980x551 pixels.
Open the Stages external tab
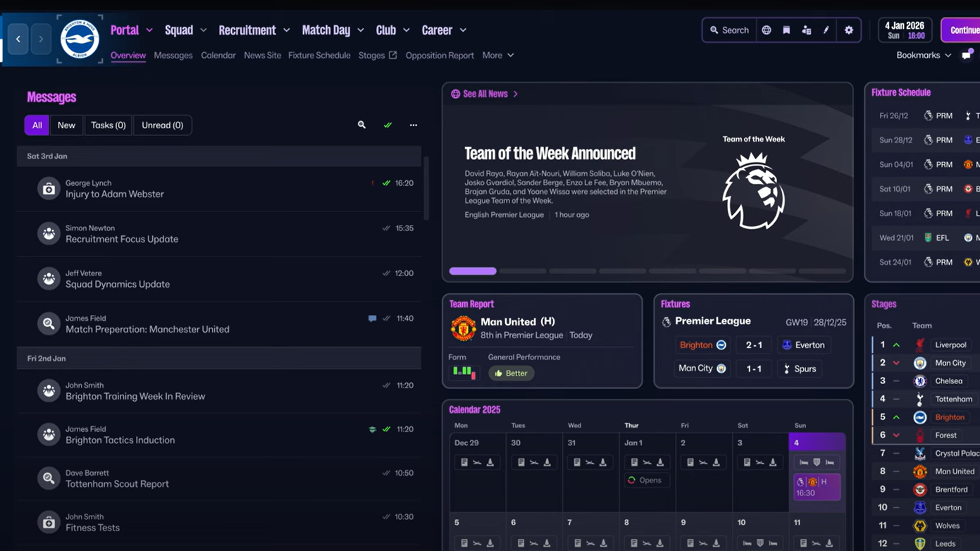pos(378,55)
